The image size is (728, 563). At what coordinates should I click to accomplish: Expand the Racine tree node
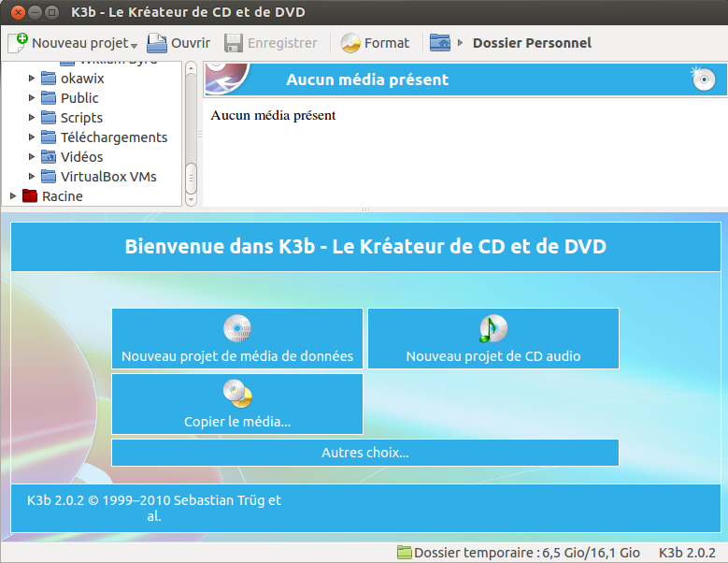click(x=13, y=195)
